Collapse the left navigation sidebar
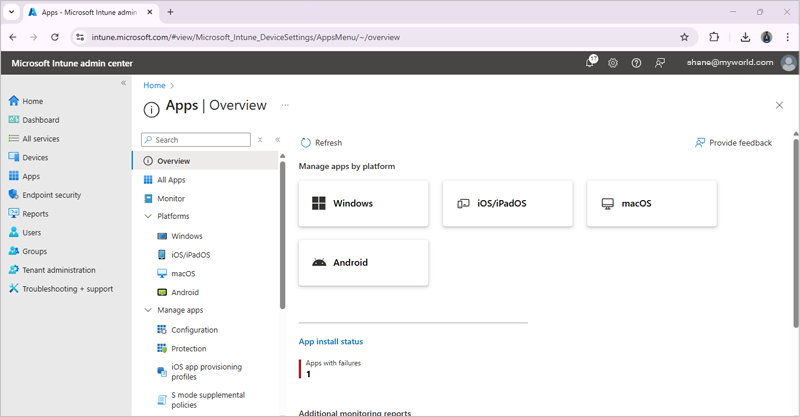 (x=123, y=83)
